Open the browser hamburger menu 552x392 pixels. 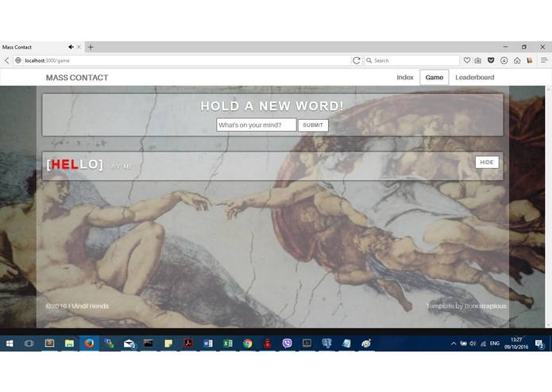pyautogui.click(x=544, y=60)
